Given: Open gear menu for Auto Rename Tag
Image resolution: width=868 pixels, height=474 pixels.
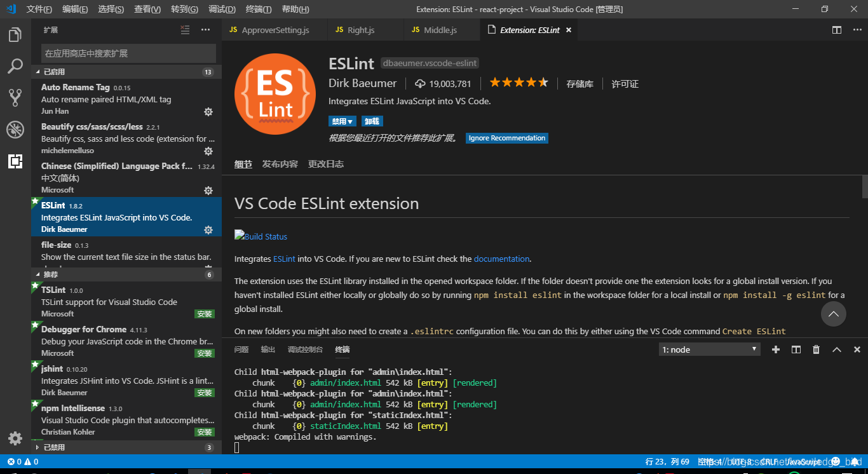Looking at the screenshot, I should 208,112.
